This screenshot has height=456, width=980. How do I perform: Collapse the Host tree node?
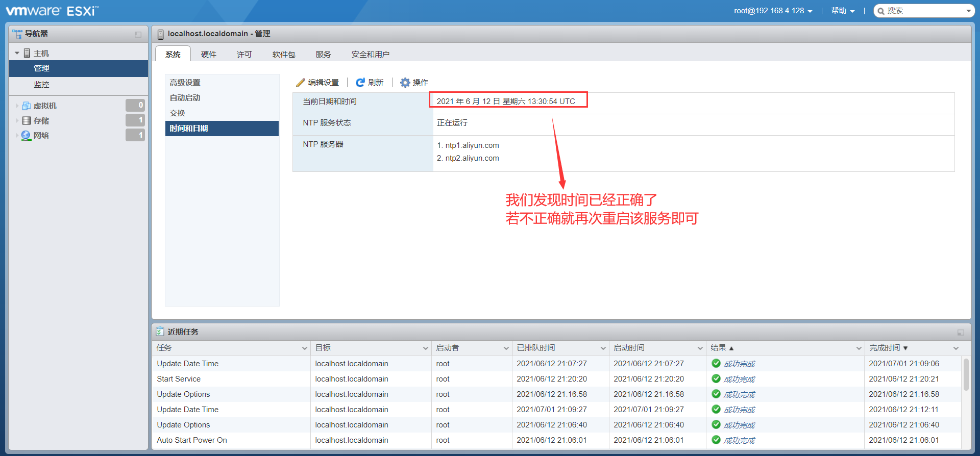coord(17,53)
